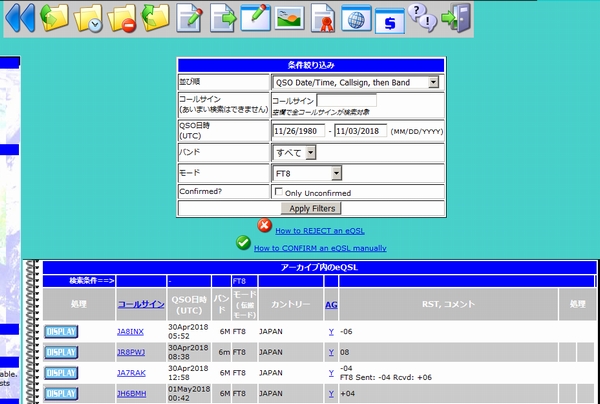Click the window with pencil edit icon
The height and width of the screenshot is (404, 600).
click(x=256, y=17)
